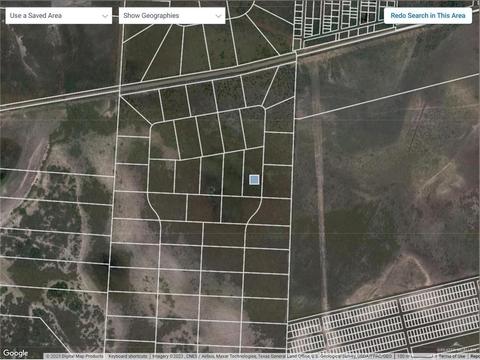
Task: Open Keyboard shortcuts in map footer
Action: [x=128, y=357]
